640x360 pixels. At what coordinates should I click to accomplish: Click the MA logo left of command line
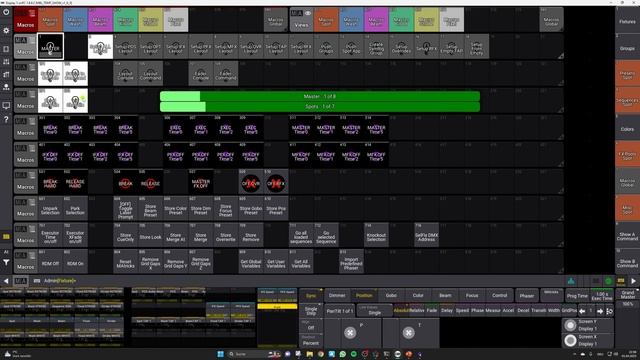pyautogui.click(x=20, y=281)
